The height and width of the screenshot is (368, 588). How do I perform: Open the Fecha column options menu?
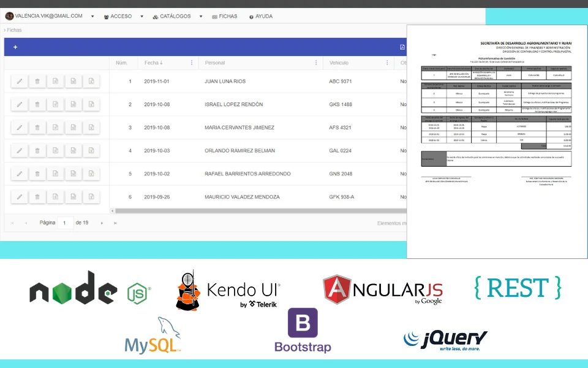192,63
